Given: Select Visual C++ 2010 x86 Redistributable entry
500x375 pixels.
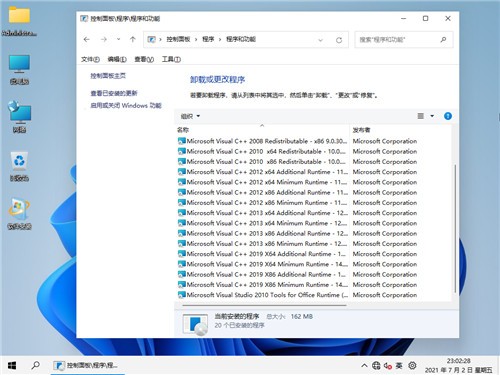Looking at the screenshot, I should pyautogui.click(x=263, y=162).
